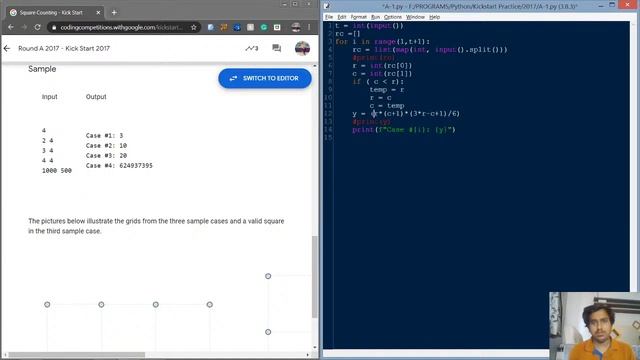The height and width of the screenshot is (360, 640).
Task: Reload the Kick Start page
Action: (x=38, y=27)
